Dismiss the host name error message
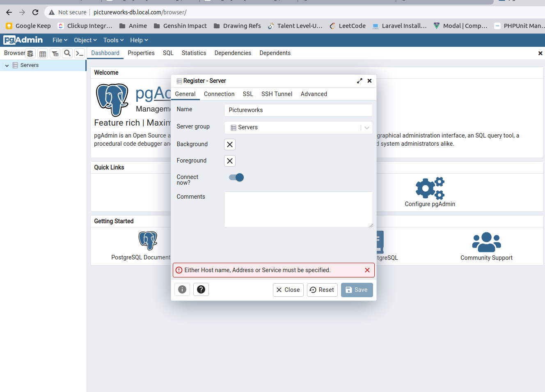 pyautogui.click(x=367, y=270)
